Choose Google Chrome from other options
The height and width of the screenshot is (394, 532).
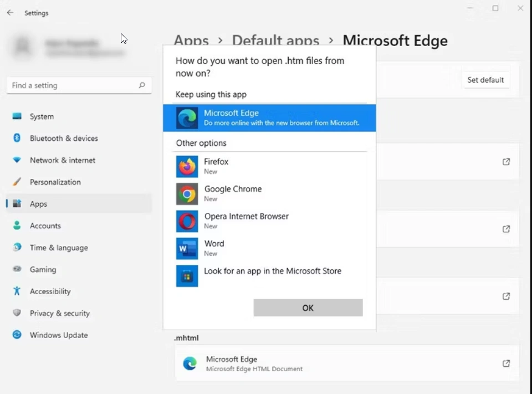tap(269, 194)
